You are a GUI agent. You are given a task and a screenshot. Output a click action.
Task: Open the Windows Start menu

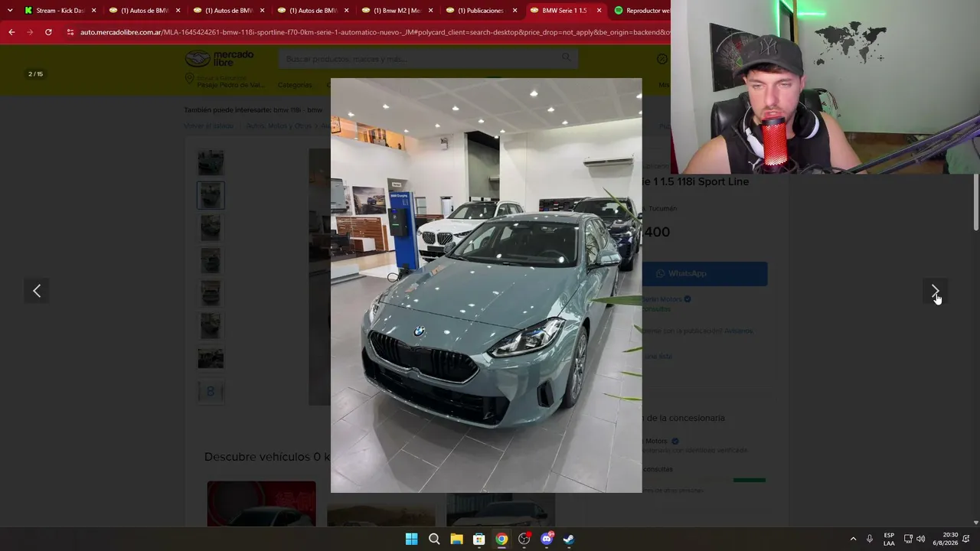[411, 539]
